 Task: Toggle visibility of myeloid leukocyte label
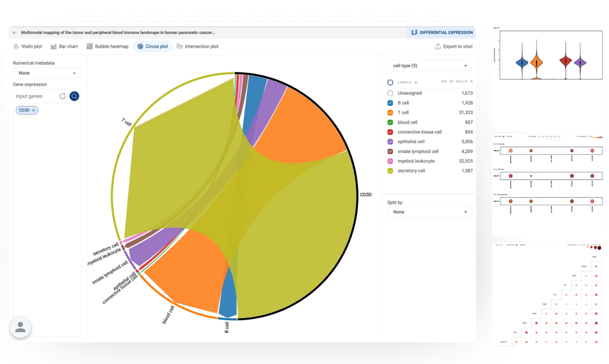(389, 161)
